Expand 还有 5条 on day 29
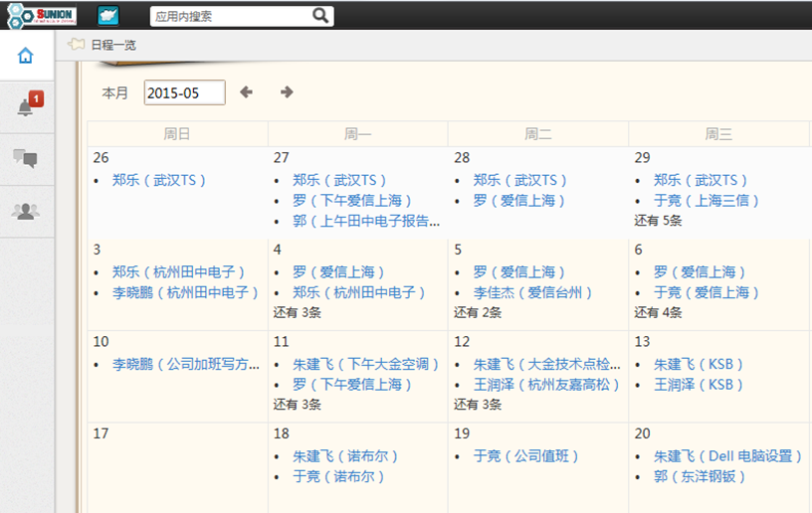 (x=658, y=221)
